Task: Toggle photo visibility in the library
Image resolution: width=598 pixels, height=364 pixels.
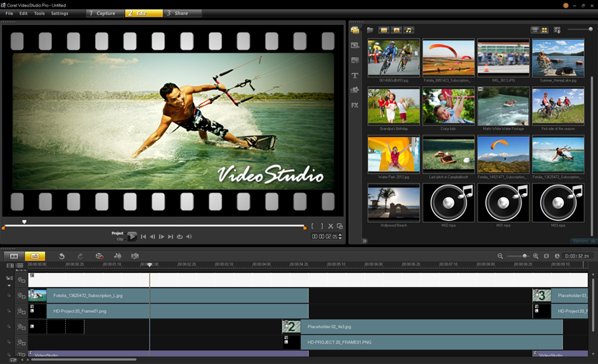Action: [x=396, y=30]
